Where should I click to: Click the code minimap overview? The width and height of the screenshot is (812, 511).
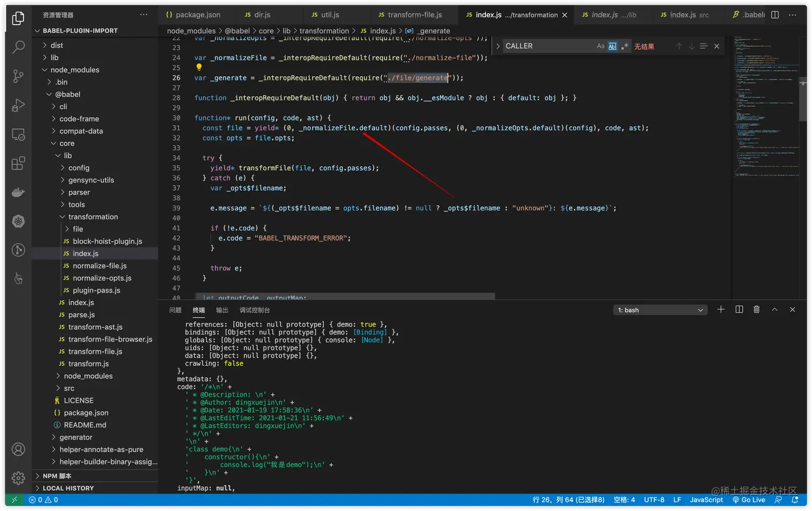click(766, 107)
